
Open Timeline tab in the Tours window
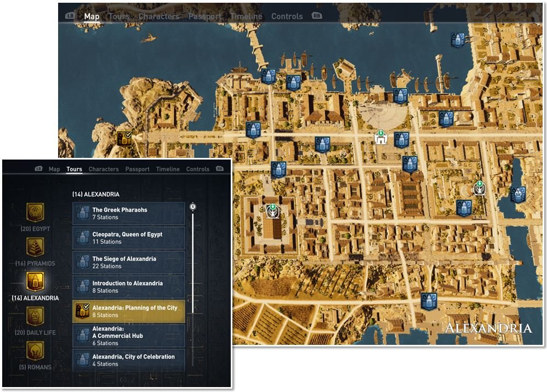coord(168,169)
